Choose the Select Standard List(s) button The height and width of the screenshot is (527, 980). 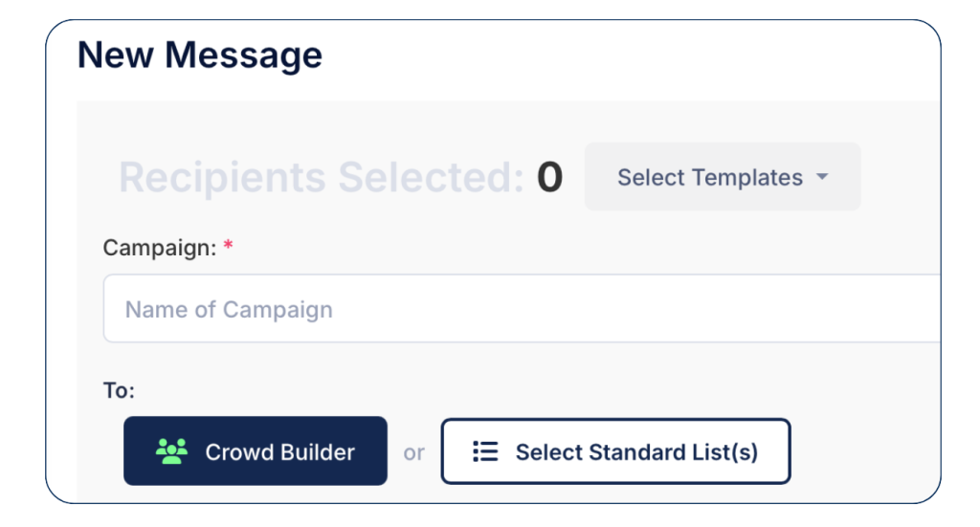tap(615, 451)
